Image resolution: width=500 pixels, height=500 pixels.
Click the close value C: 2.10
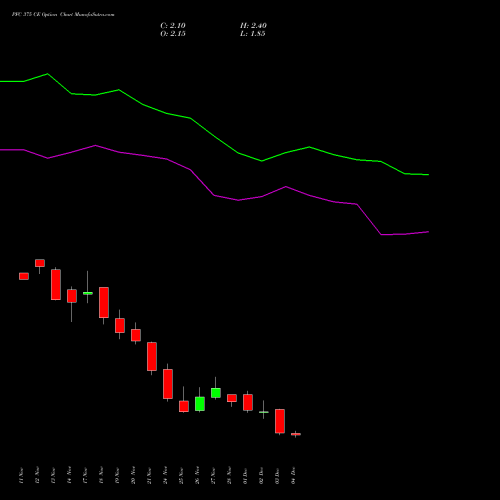(173, 26)
